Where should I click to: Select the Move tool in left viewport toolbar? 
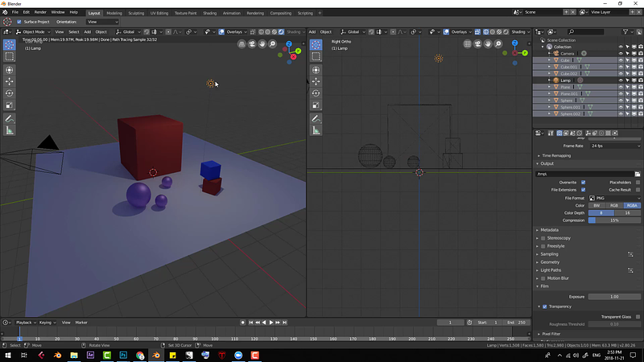pos(9,82)
